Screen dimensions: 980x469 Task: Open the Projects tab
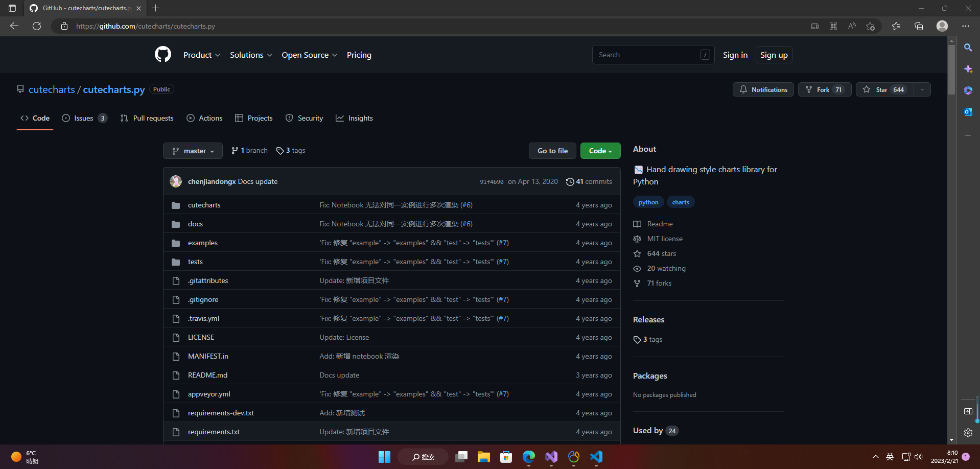pyautogui.click(x=253, y=118)
